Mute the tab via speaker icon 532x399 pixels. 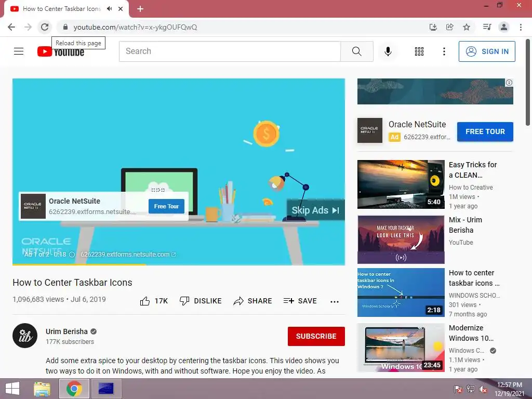[109, 9]
